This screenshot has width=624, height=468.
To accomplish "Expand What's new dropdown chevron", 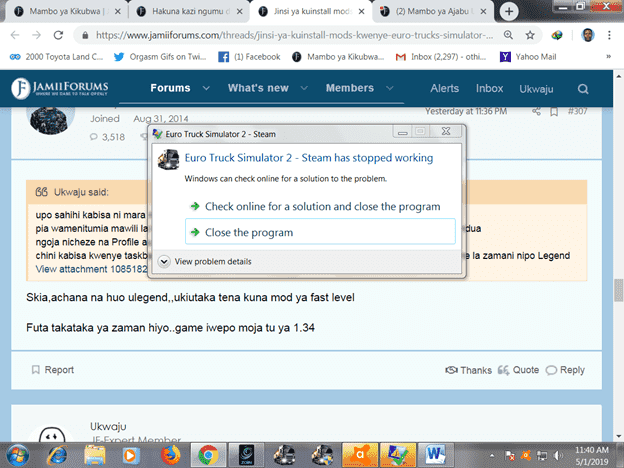I will [x=304, y=88].
